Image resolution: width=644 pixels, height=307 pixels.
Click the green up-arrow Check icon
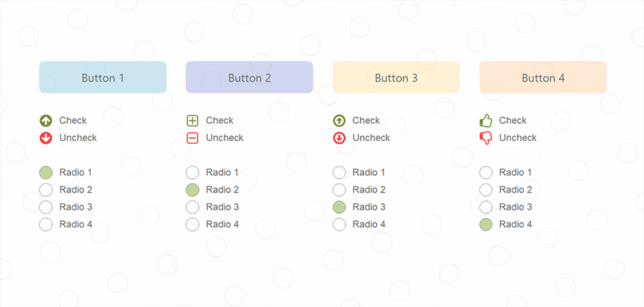[46, 121]
